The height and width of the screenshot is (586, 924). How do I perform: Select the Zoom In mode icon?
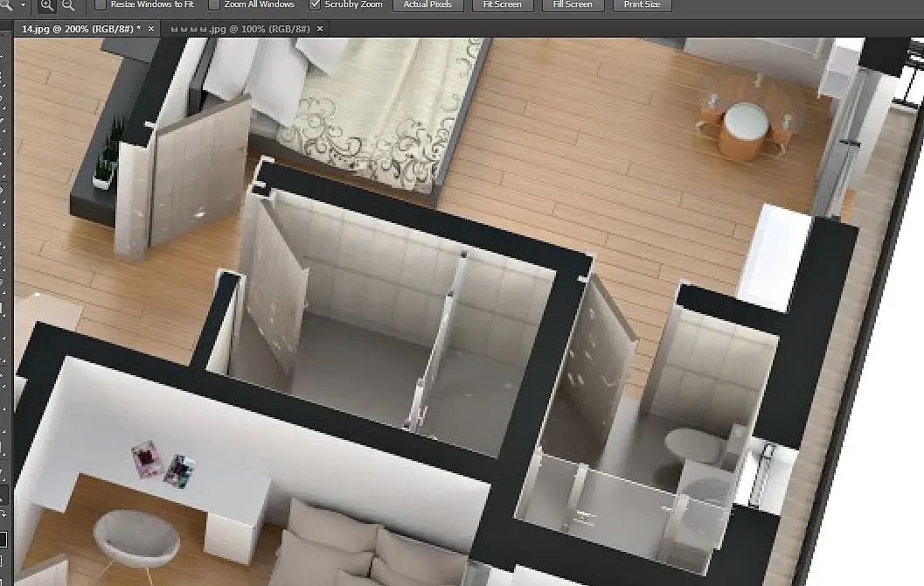(46, 4)
